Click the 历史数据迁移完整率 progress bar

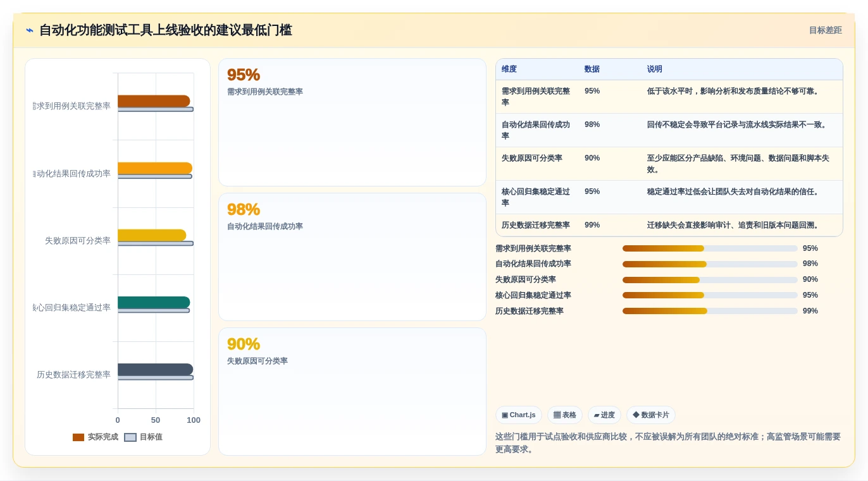[x=710, y=311]
